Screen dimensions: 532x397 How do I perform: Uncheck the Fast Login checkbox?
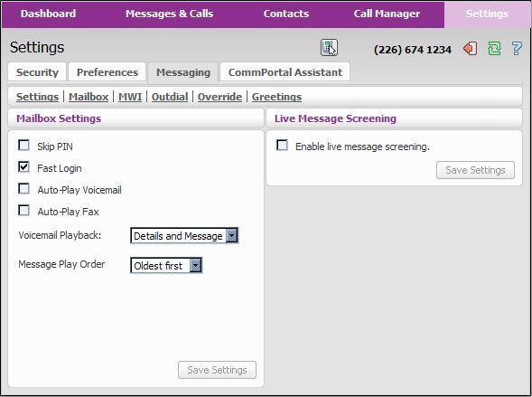pos(23,167)
